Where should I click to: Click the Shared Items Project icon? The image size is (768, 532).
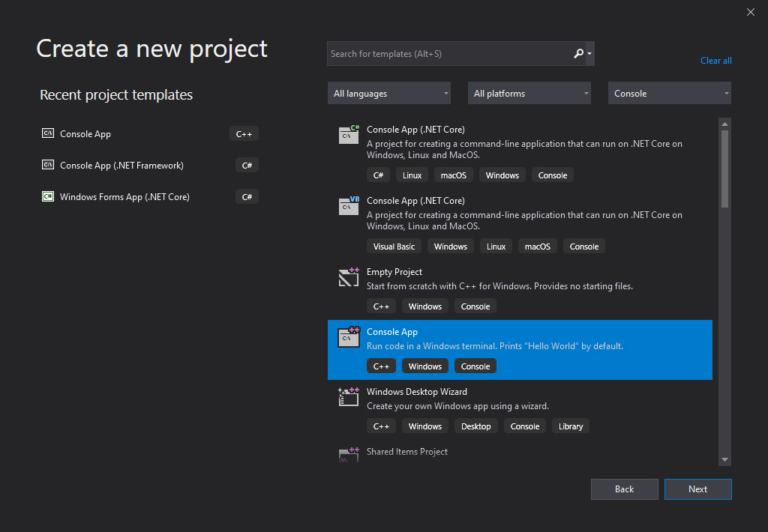pyautogui.click(x=349, y=454)
